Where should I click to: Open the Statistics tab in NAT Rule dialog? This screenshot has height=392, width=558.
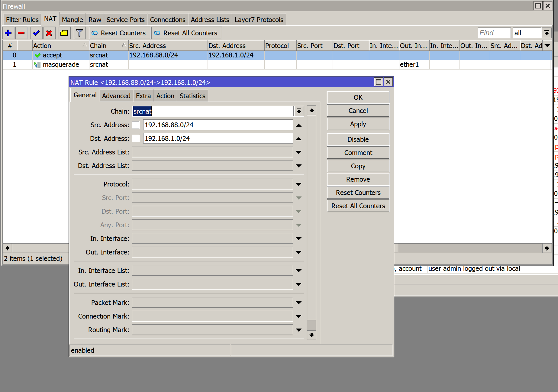click(192, 96)
